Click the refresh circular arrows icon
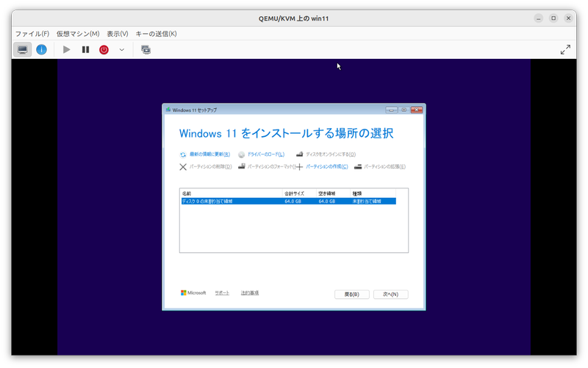 coord(183,155)
